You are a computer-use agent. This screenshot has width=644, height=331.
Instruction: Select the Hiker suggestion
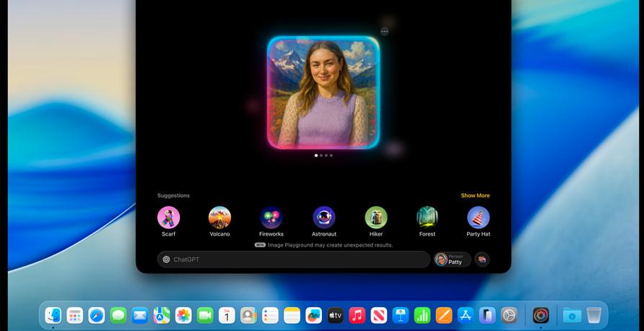375,218
